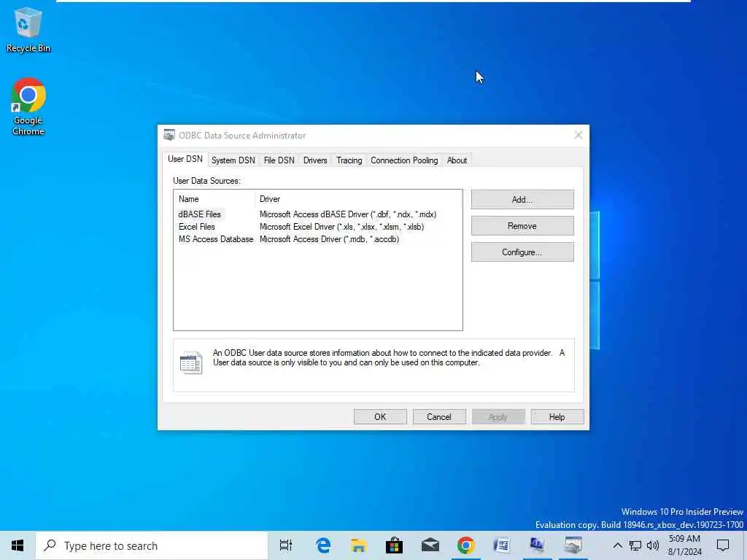The image size is (747, 560).
Task: Click the Cancel button
Action: pyautogui.click(x=439, y=416)
